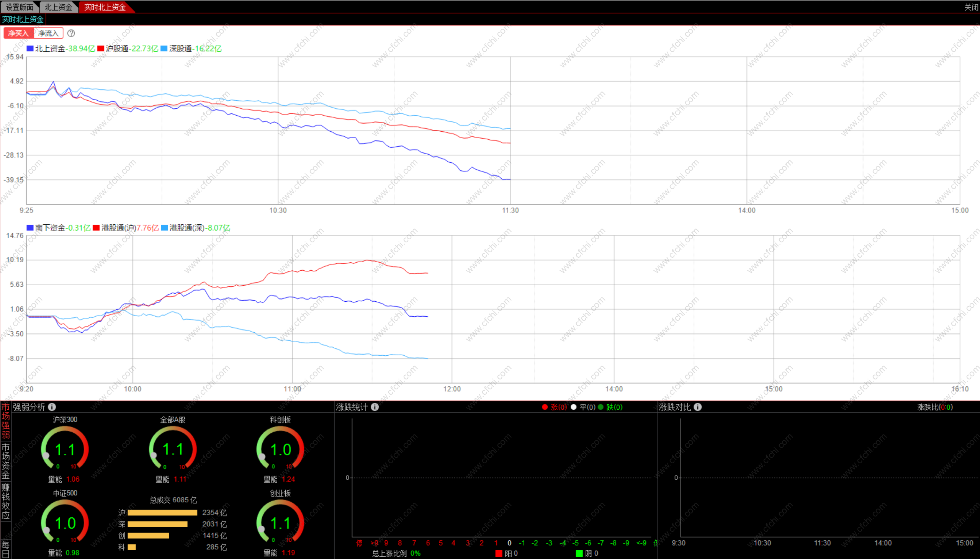Click the info icon next to 涨跌统计

375,407
